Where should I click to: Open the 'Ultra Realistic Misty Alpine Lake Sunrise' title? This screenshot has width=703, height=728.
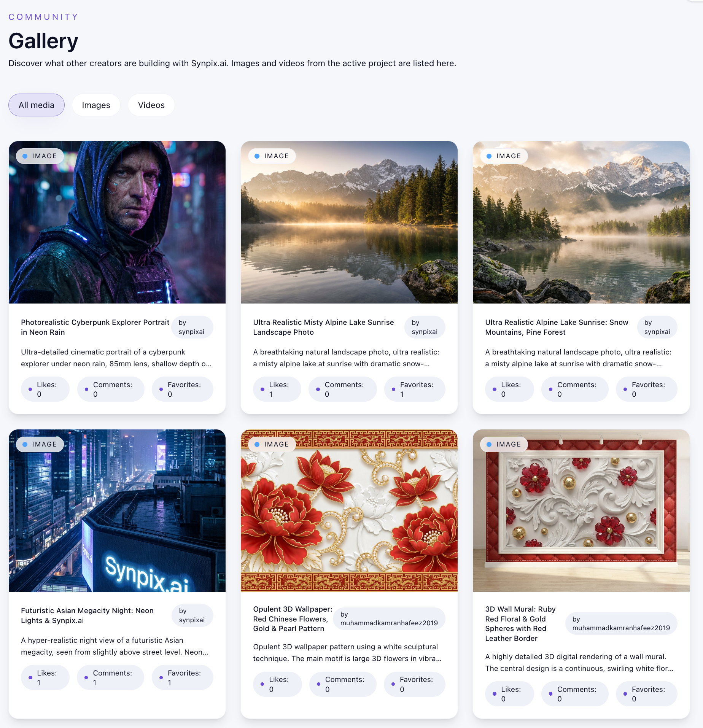pyautogui.click(x=323, y=327)
